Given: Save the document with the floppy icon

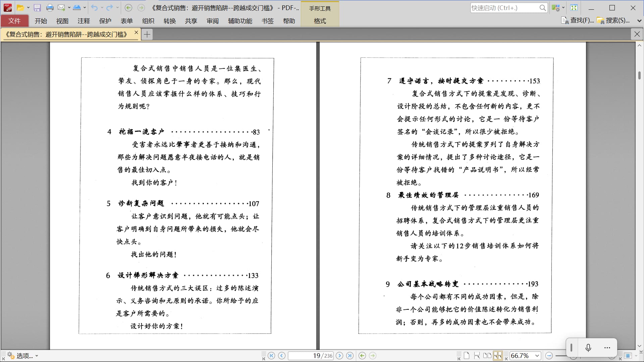Looking at the screenshot, I should click(x=37, y=8).
